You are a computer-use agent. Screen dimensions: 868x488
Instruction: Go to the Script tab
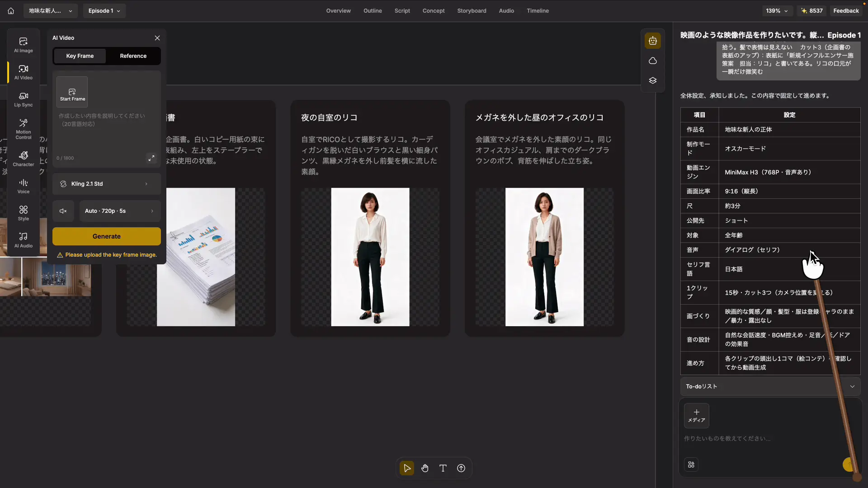pyautogui.click(x=402, y=11)
